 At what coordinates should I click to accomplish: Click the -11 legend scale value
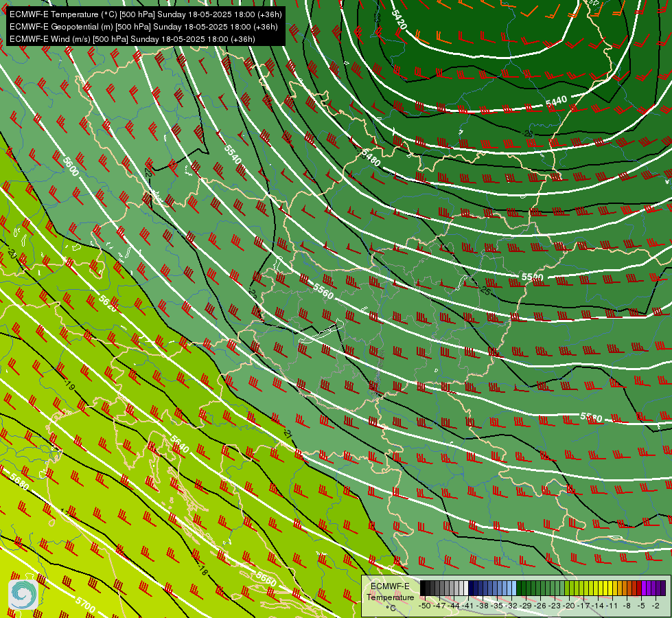tap(612, 606)
